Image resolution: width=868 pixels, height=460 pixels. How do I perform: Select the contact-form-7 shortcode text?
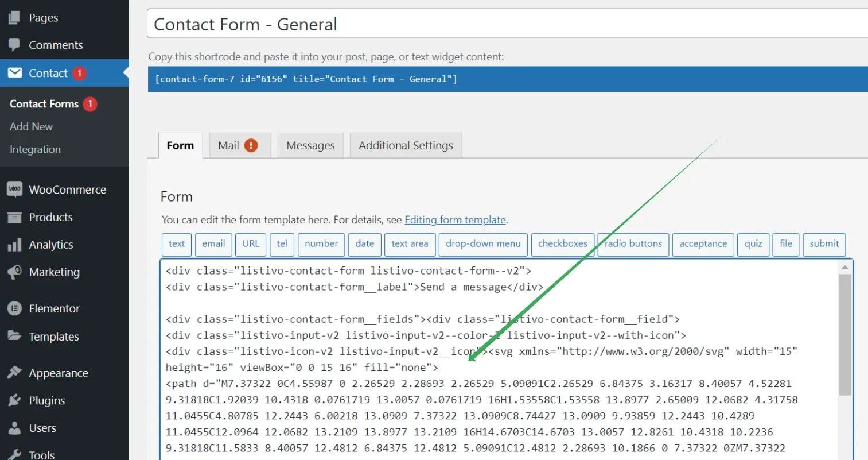(306, 79)
